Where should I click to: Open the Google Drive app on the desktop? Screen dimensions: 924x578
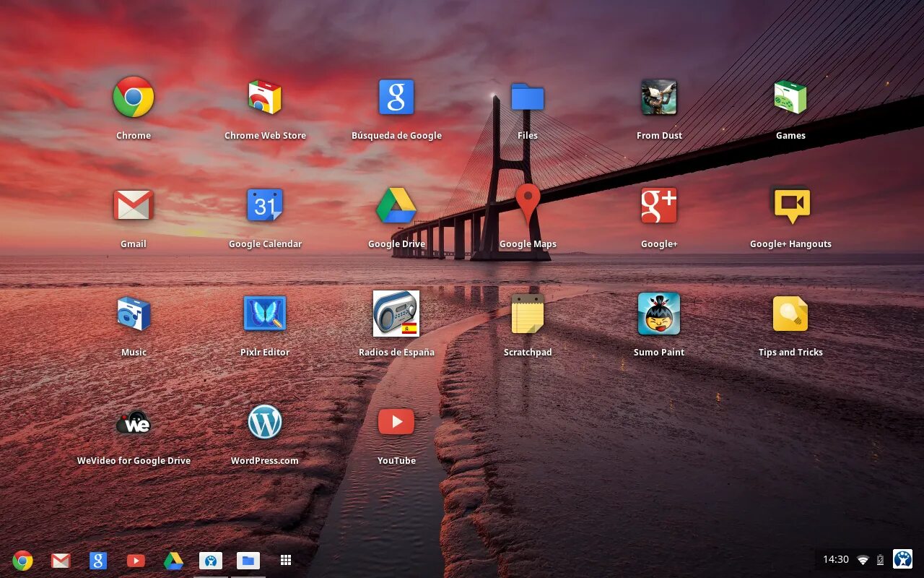396,206
